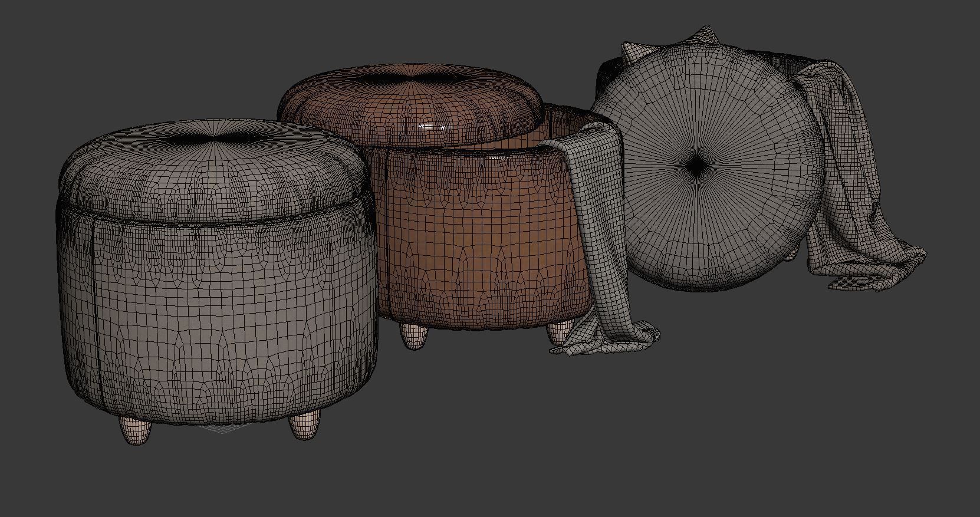The width and height of the screenshot is (980, 517).
Task: Select the gray ottoman's right wooden leg
Action: (x=305, y=424)
